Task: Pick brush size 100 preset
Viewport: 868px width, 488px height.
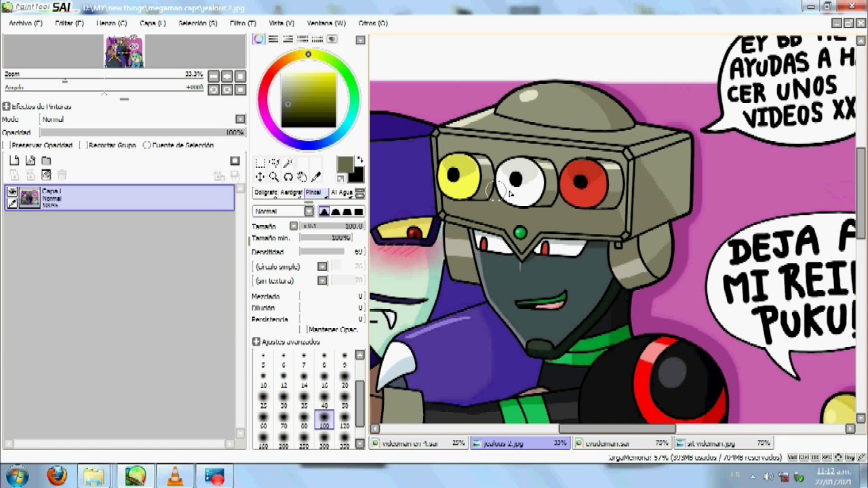Action: pyautogui.click(x=324, y=420)
